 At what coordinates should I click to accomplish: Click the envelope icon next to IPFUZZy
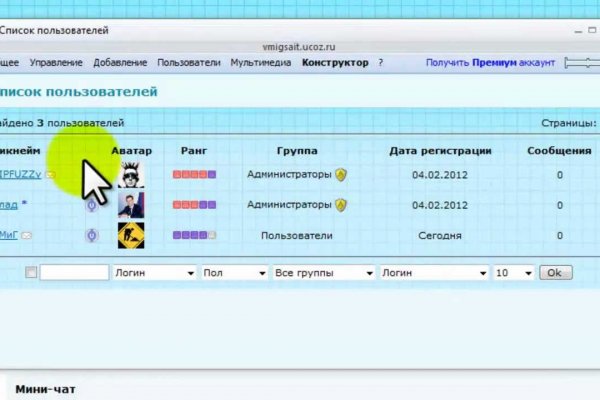point(50,175)
